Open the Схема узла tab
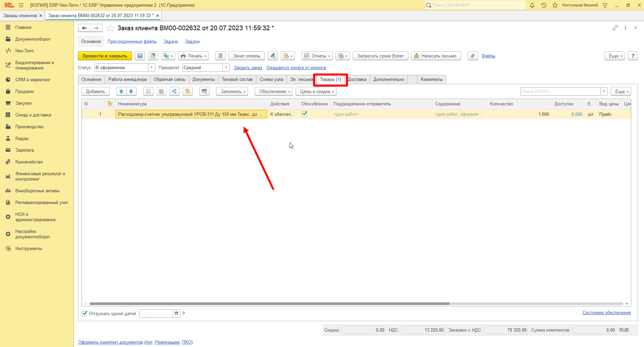Image resolution: width=644 pixels, height=347 pixels. click(271, 80)
